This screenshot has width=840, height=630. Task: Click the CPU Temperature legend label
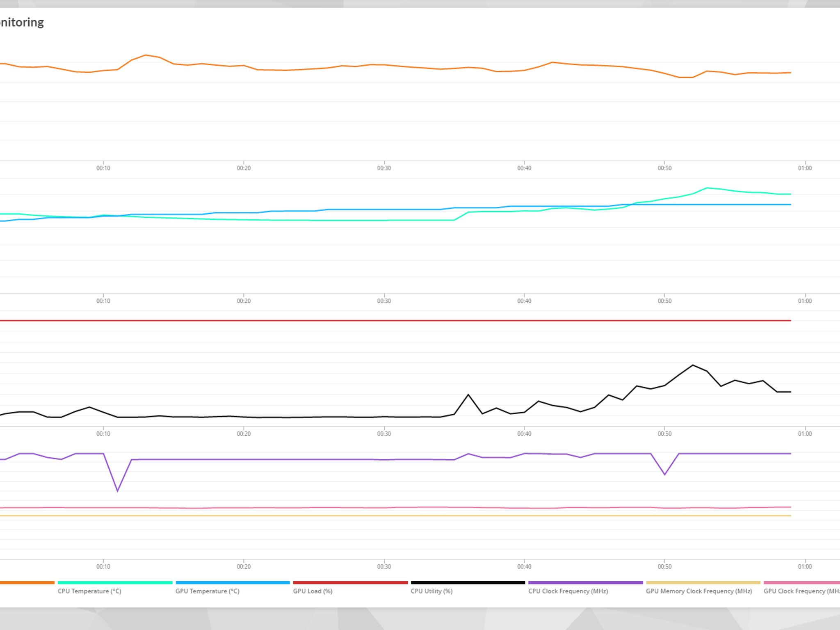pyautogui.click(x=89, y=591)
